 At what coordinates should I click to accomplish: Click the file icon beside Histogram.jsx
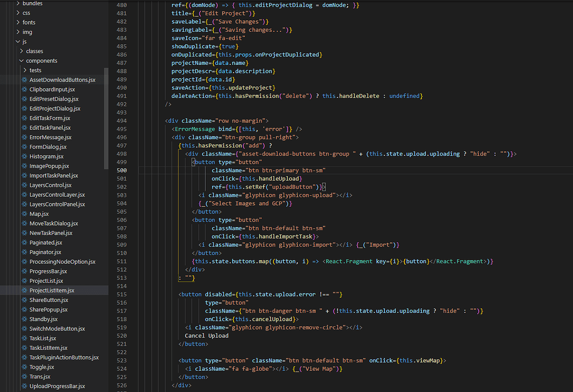24,157
